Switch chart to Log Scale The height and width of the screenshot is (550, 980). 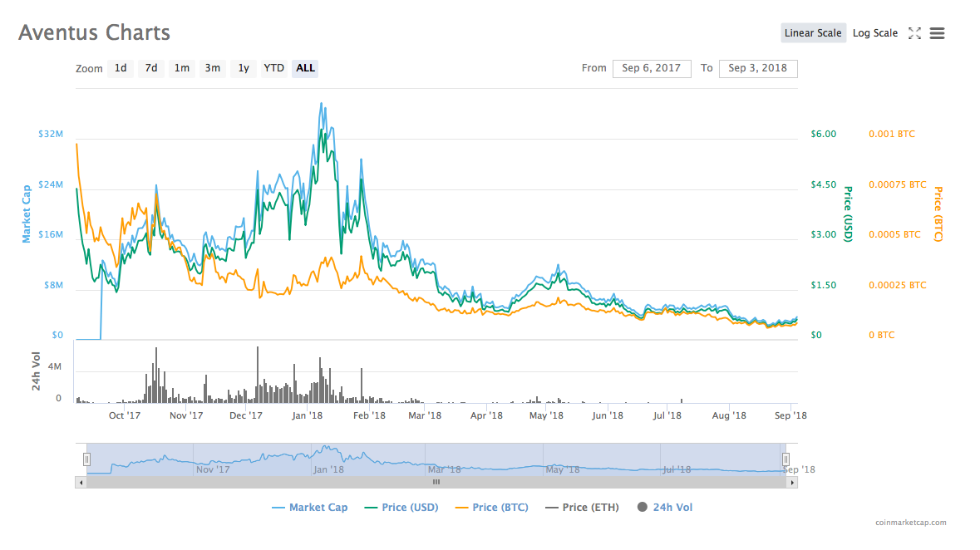tap(875, 33)
